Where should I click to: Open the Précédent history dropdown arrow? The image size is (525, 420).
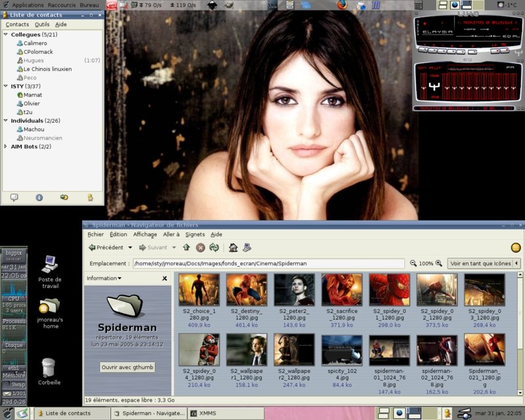coord(130,247)
